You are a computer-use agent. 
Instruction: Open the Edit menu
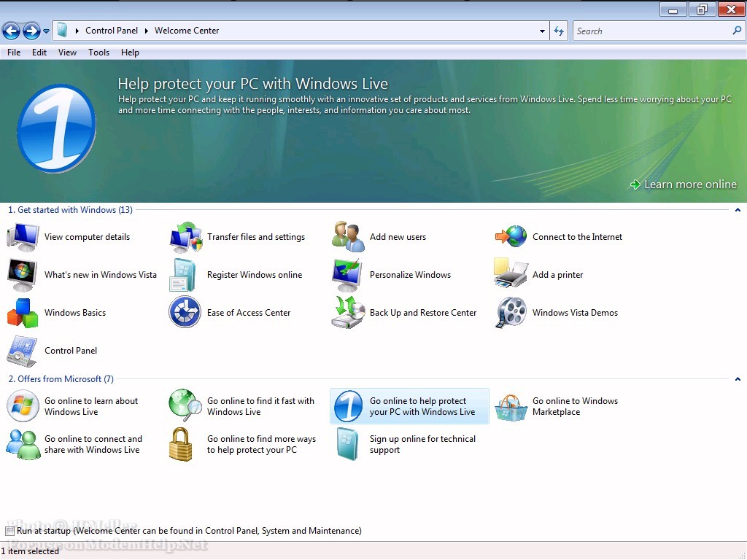(x=39, y=52)
